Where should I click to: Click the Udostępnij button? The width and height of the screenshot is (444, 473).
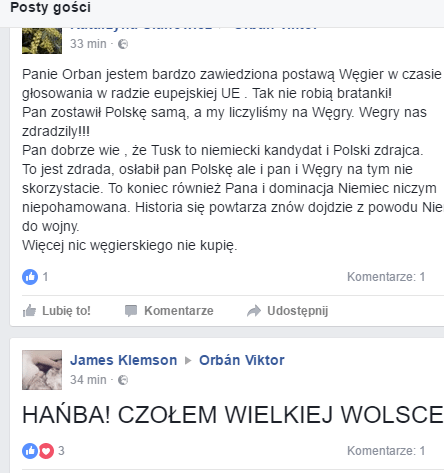(288, 311)
